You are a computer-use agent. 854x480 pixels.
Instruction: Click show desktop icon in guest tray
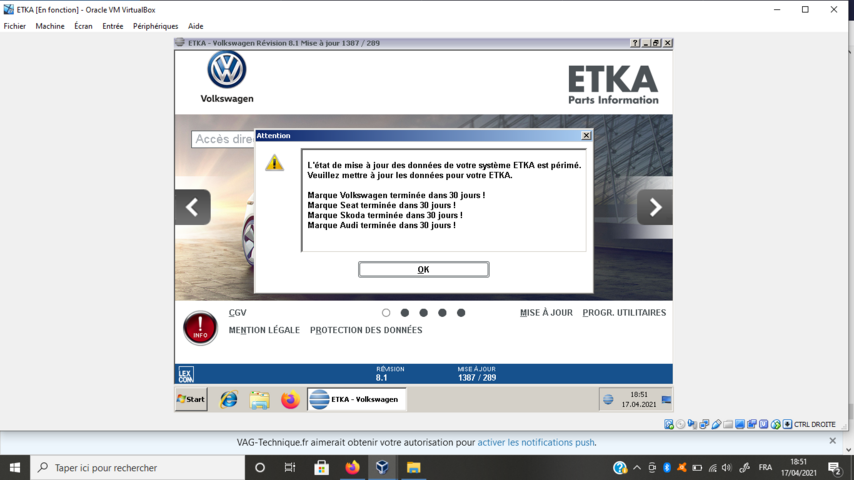coord(666,400)
